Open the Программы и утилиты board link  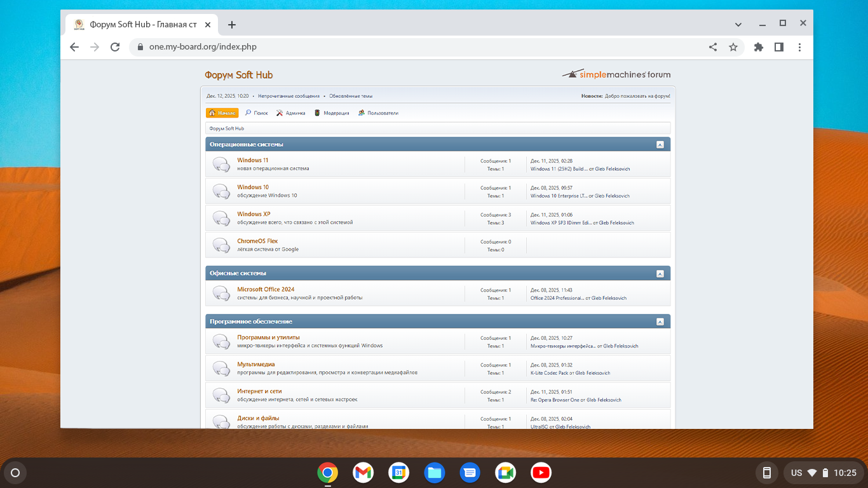(268, 337)
